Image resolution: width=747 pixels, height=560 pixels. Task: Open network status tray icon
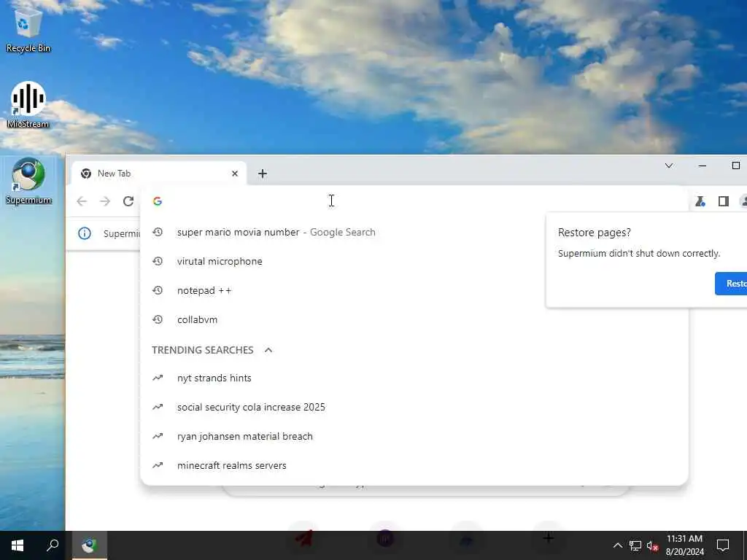(x=635, y=545)
